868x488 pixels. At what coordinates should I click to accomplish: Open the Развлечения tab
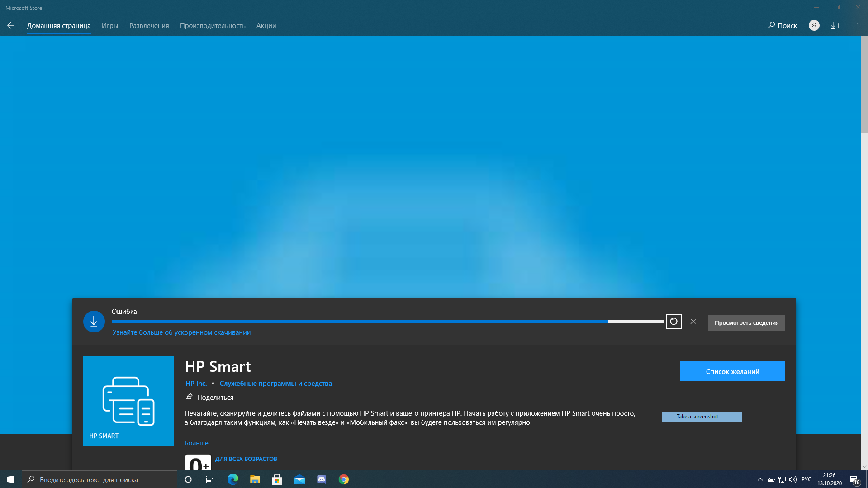click(x=149, y=26)
